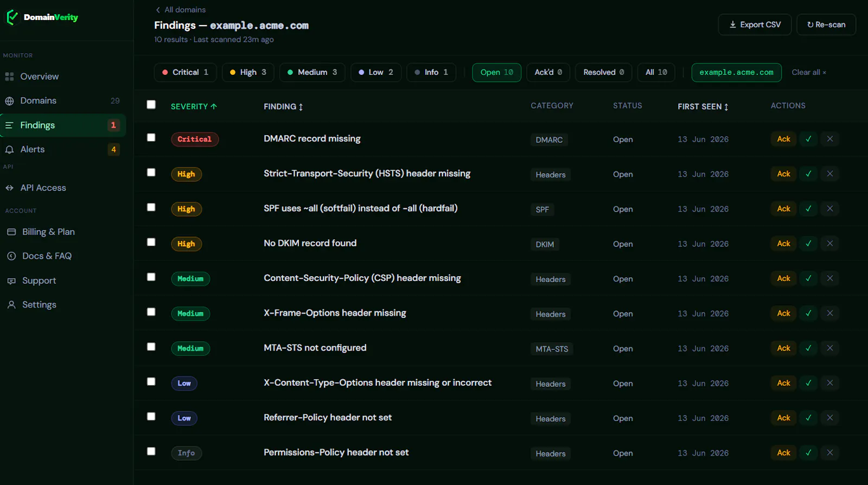Acknowledge the DMARC record missing finding
This screenshot has width=868, height=485.
[783, 139]
